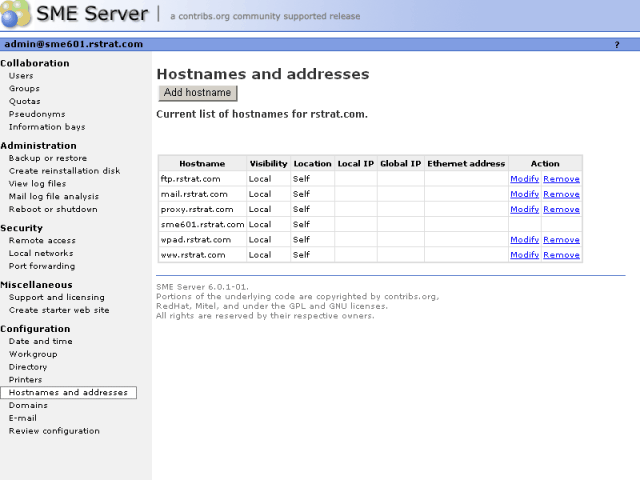Modify mail.rstrat.com hostname
640x480 pixels.
524,194
